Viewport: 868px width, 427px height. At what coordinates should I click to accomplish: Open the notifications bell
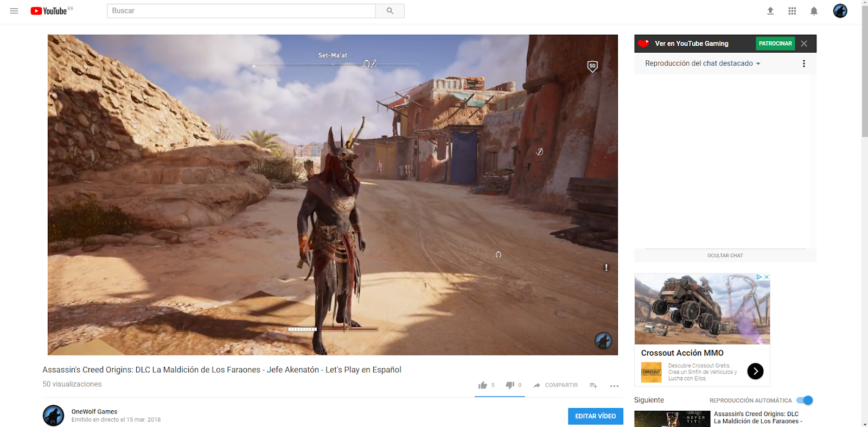814,11
